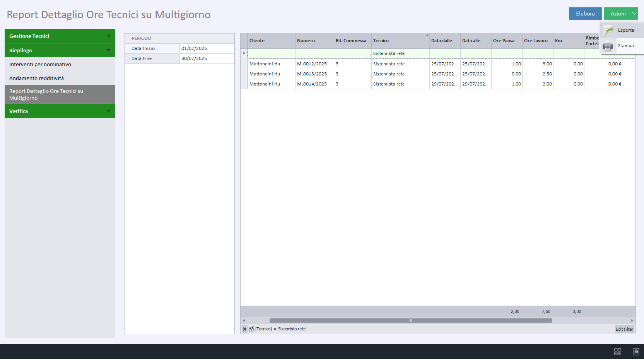Image resolution: width=644 pixels, height=359 pixels.
Task: Click Ore Lavoro total 7,50
Action: pos(546,311)
